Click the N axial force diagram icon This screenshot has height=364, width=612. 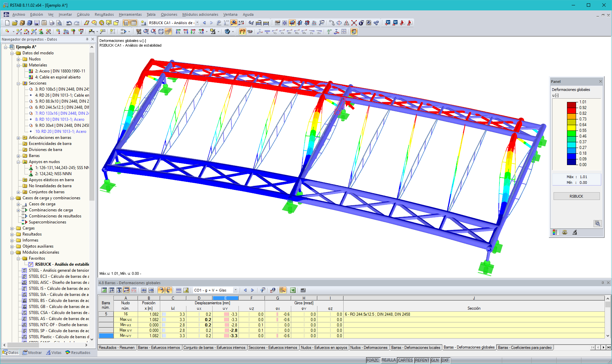pyautogui.click(x=267, y=32)
